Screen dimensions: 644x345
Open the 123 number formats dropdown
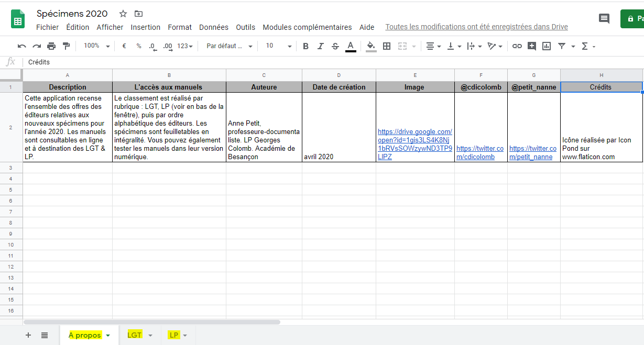click(185, 46)
